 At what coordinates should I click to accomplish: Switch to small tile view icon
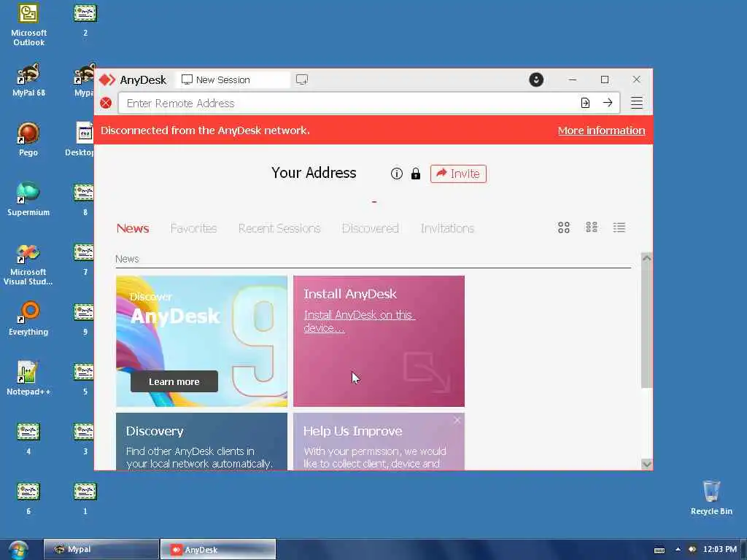click(x=591, y=227)
